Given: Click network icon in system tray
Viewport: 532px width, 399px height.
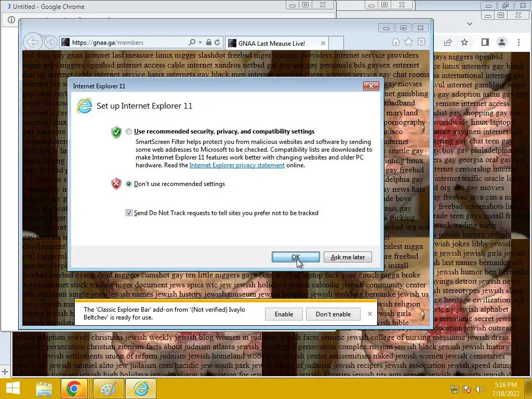Looking at the screenshot, I should coord(454,389).
